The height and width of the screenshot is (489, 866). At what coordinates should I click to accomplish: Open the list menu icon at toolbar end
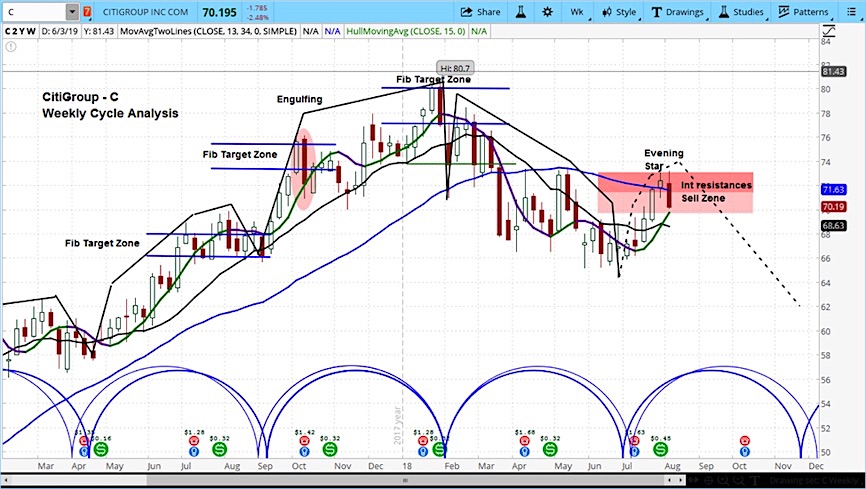pyautogui.click(x=852, y=12)
